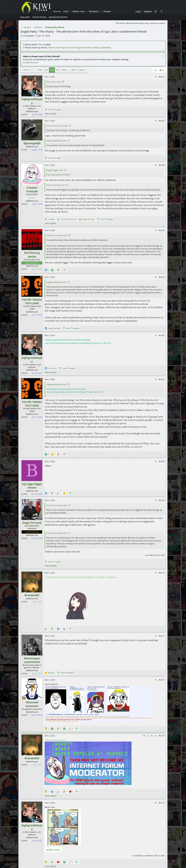The image size is (186, 868).
Task: Open the Criticism breadcrumb
Action: [x=38, y=27]
